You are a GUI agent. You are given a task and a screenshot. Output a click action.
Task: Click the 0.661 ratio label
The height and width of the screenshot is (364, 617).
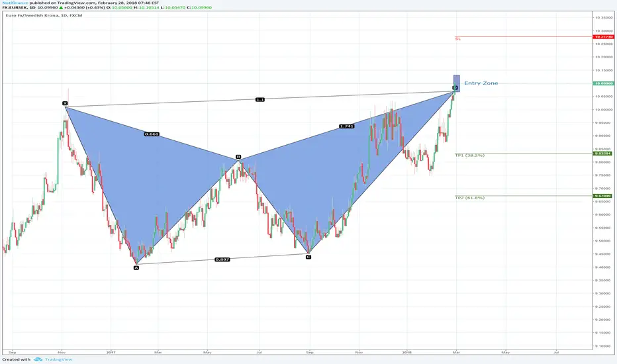coord(152,134)
